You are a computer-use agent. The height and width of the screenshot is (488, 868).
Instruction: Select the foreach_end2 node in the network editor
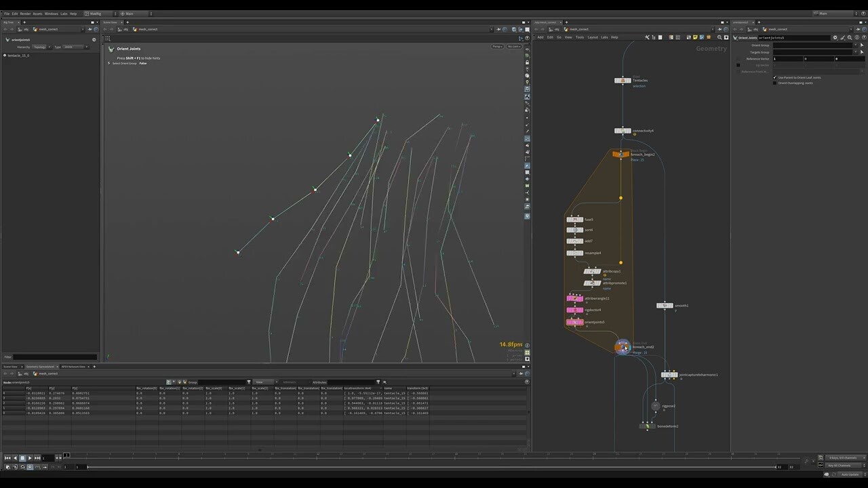pyautogui.click(x=623, y=347)
